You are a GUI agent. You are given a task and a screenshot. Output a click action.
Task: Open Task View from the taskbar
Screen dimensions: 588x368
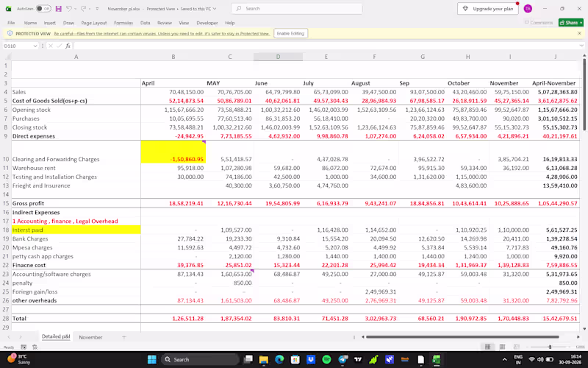coord(248,359)
